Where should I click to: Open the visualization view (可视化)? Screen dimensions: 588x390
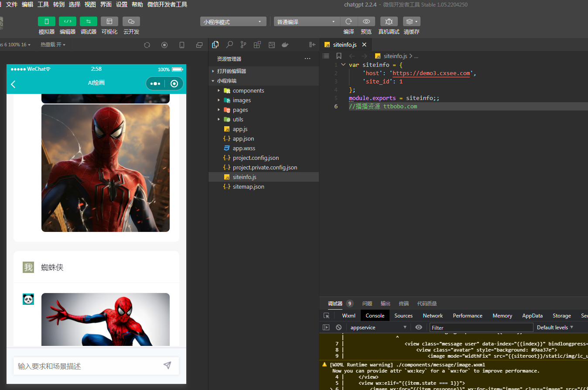click(x=109, y=21)
